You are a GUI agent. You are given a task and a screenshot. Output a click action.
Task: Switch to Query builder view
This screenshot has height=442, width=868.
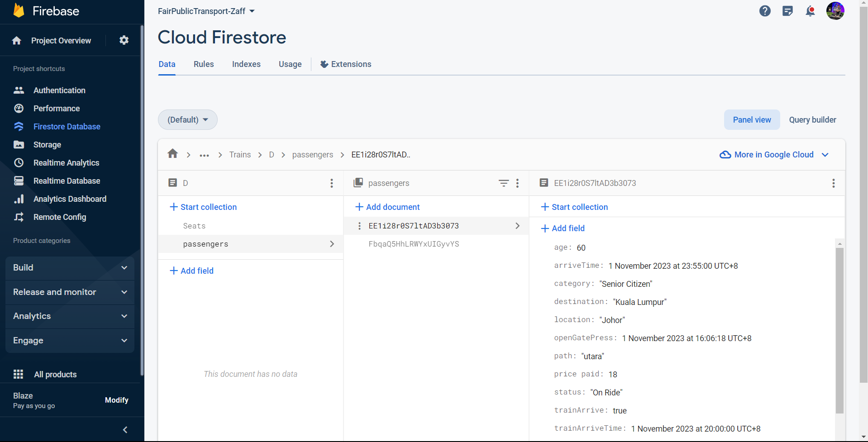coord(812,119)
